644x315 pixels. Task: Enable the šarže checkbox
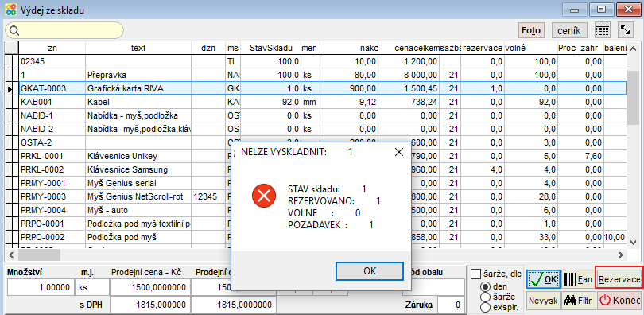[475, 274]
